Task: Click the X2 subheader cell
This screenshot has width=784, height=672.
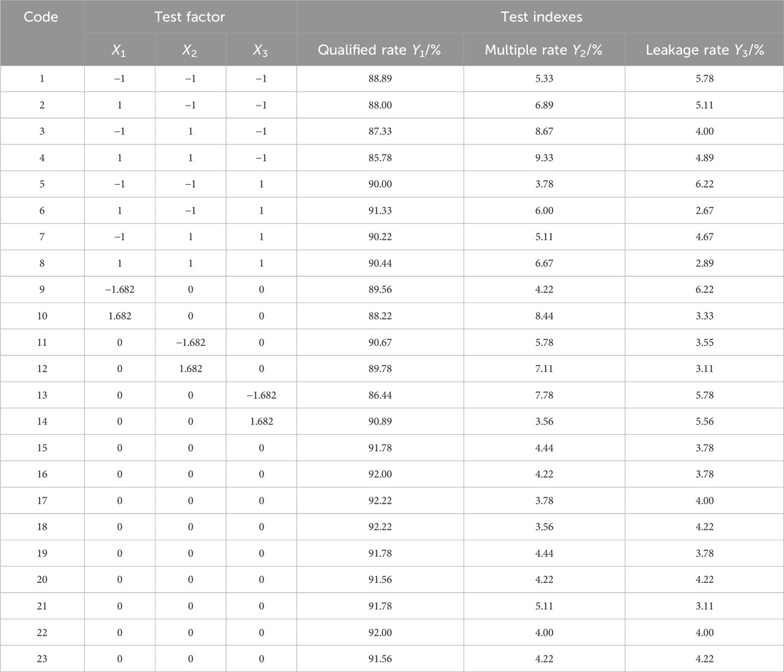Action: (190, 50)
